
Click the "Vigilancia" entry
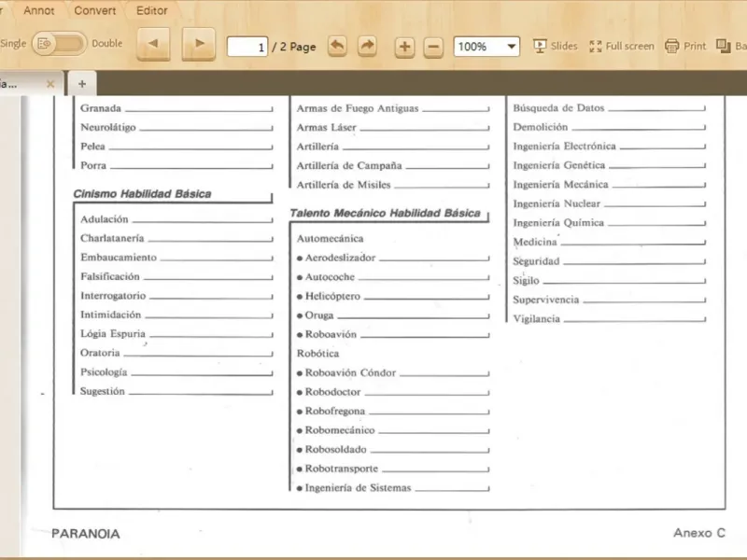click(x=610, y=318)
